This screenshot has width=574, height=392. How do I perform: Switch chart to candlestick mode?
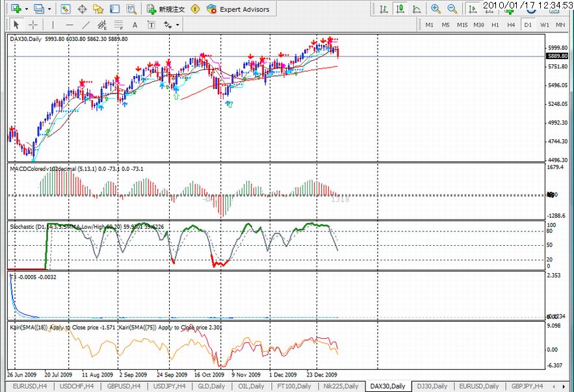[400, 9]
